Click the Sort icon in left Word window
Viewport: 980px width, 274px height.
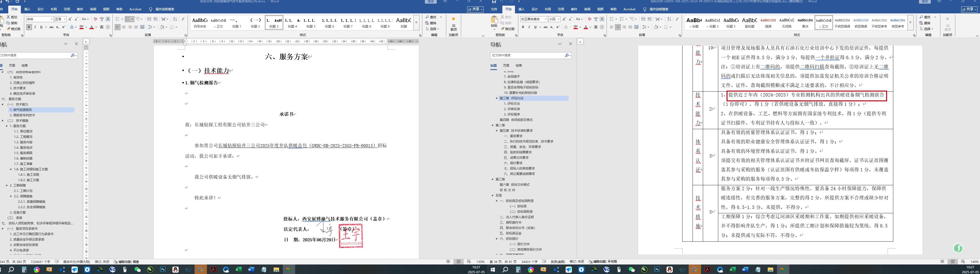(175, 19)
